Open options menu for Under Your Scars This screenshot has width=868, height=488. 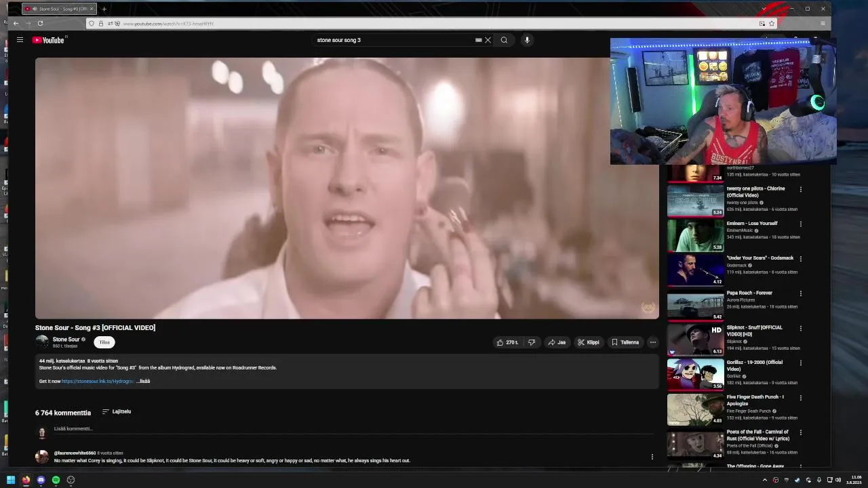point(801,259)
